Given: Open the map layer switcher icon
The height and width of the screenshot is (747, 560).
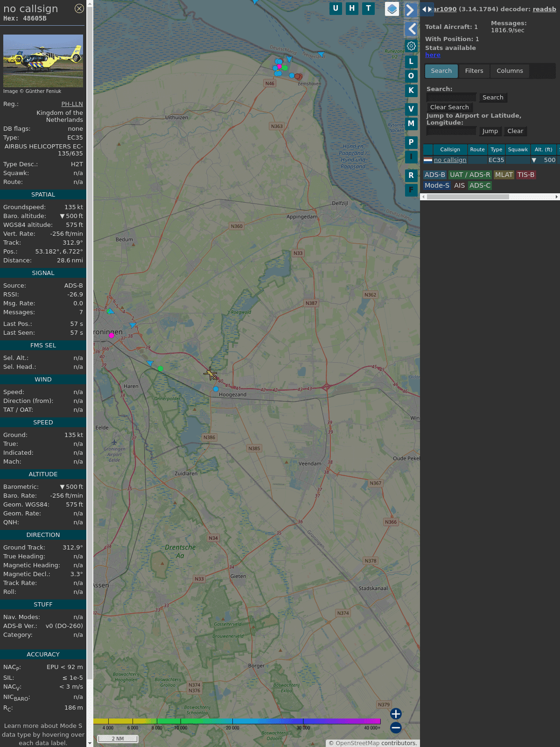Looking at the screenshot, I should click(392, 9).
